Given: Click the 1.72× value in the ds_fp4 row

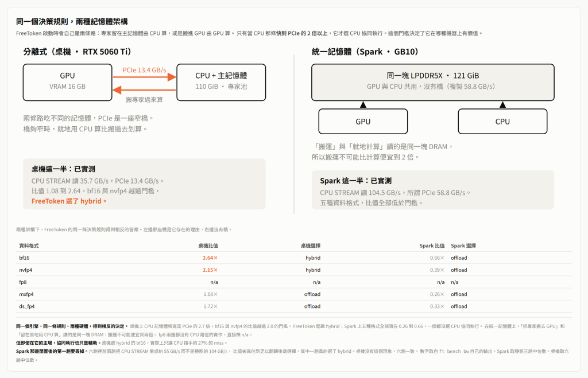Looking at the screenshot, I should coord(211,306).
